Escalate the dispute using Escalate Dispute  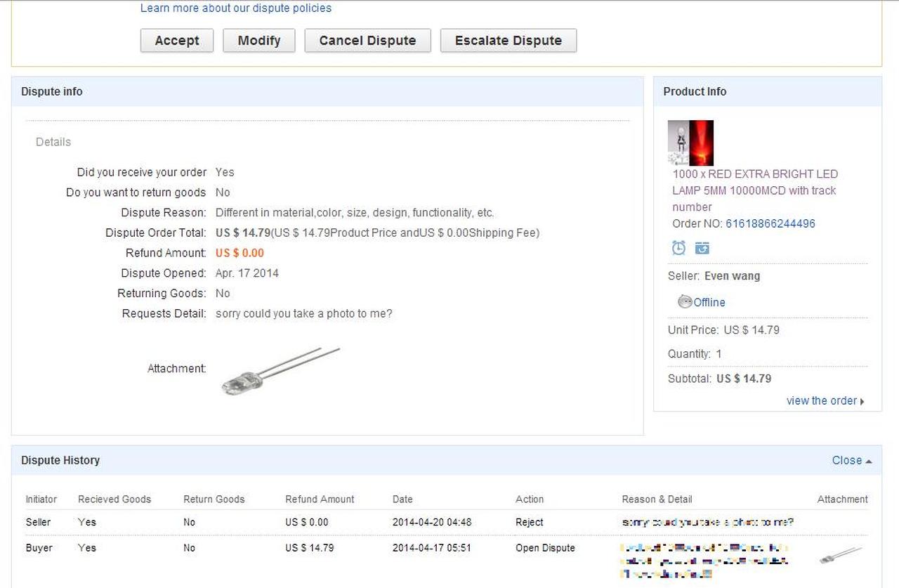508,41
